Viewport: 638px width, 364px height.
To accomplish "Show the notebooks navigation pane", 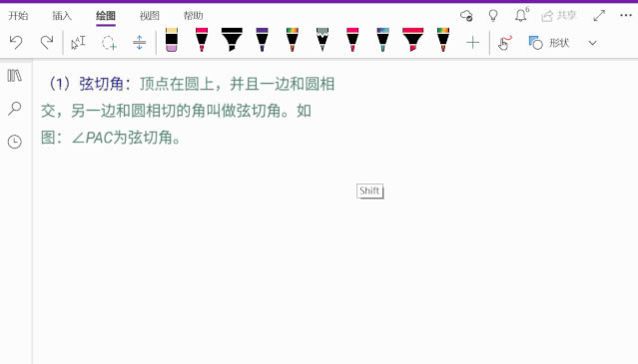I will (15, 76).
